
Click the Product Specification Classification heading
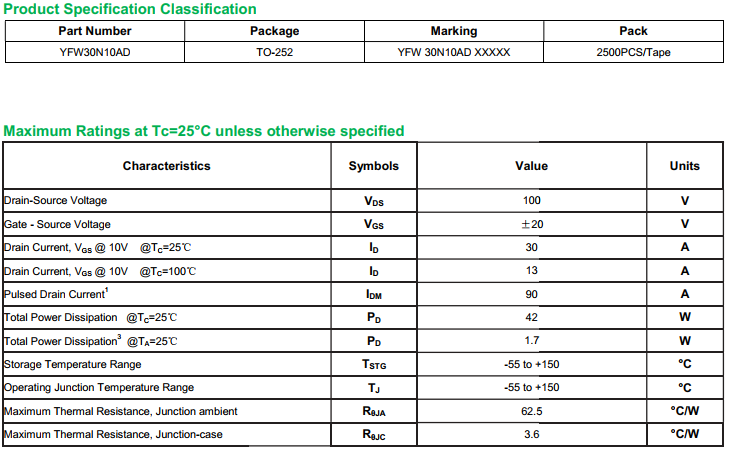130,9
